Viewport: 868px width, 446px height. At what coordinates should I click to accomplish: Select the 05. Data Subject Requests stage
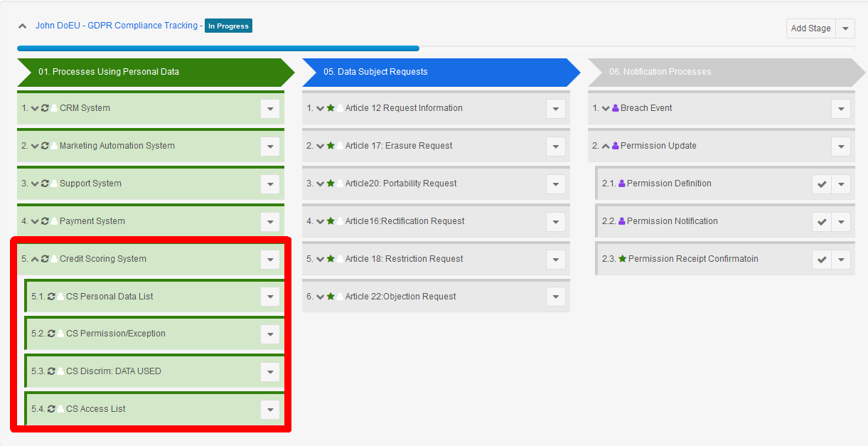click(434, 72)
